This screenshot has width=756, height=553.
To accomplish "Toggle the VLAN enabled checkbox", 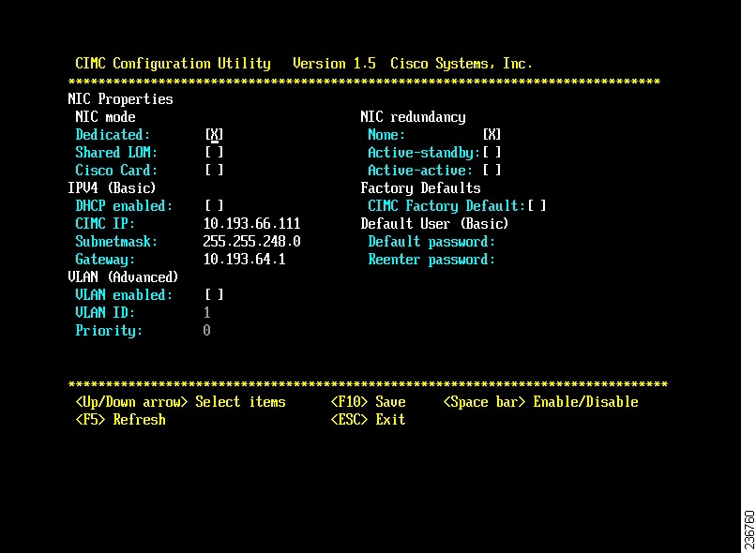I will (213, 294).
